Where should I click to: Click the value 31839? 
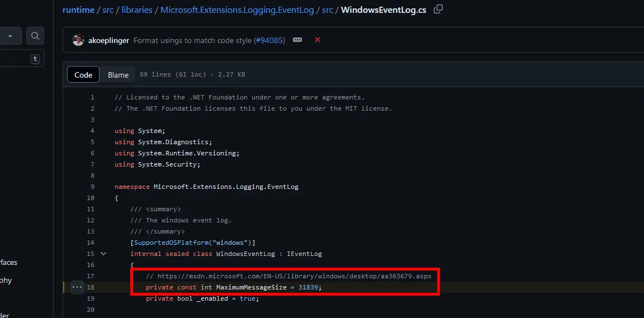tap(308, 287)
